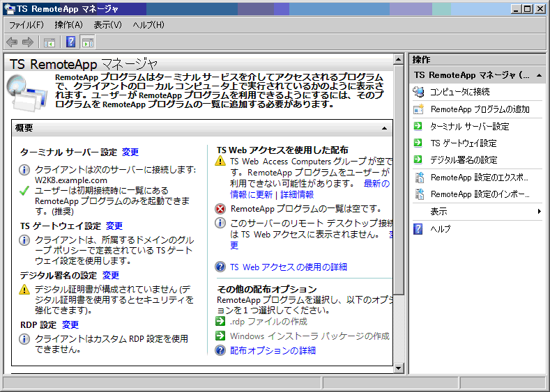
Task: Click the 詳細情報 link
Action: click(x=297, y=194)
